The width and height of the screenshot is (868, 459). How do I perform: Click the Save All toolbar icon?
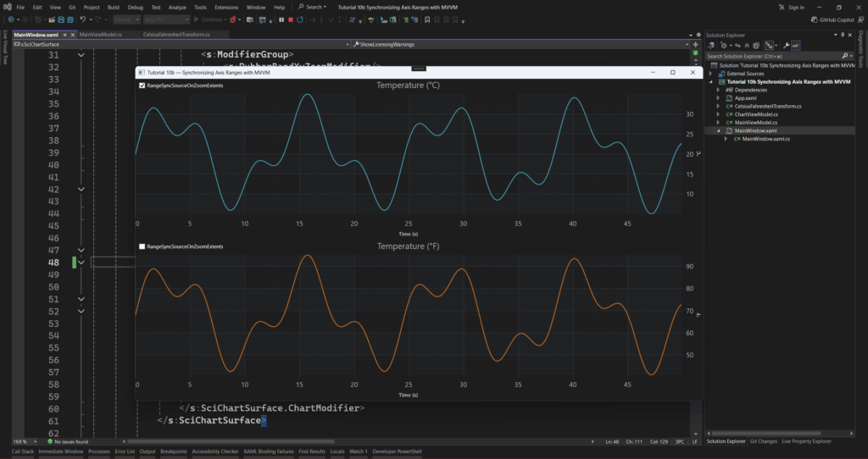[70, 19]
